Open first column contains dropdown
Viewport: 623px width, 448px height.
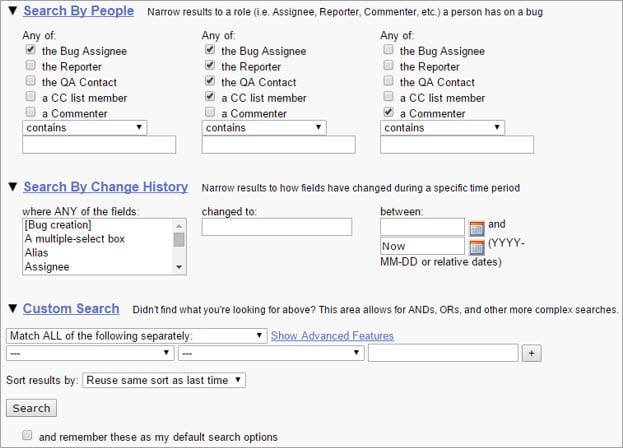[85, 128]
